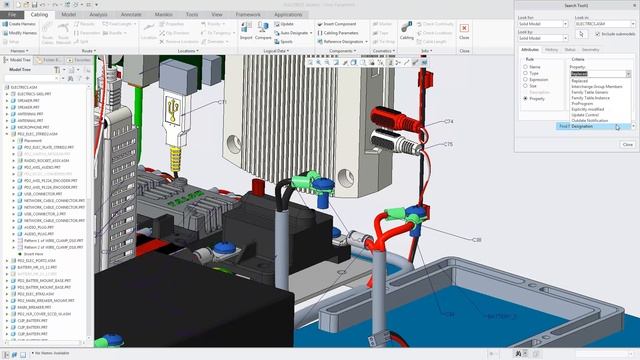Select Placement in the model tree
The image size is (640, 360).
[33, 140]
